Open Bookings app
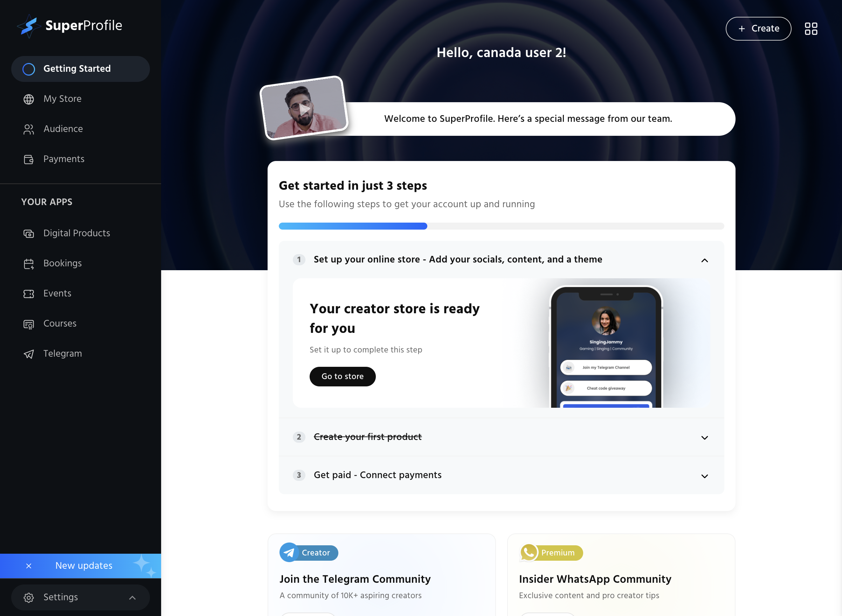This screenshot has width=842, height=616. pos(62,263)
